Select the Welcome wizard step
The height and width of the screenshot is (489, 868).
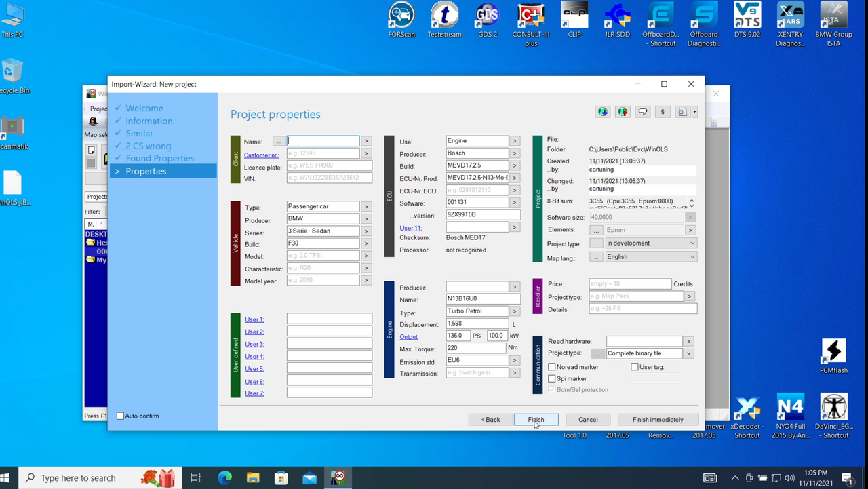point(144,108)
